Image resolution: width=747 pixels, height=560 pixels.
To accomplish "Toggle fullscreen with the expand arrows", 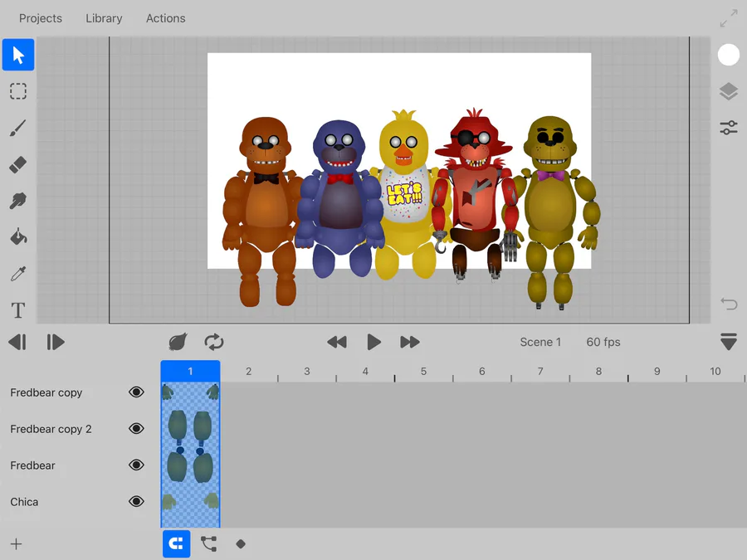I will pyautogui.click(x=729, y=18).
